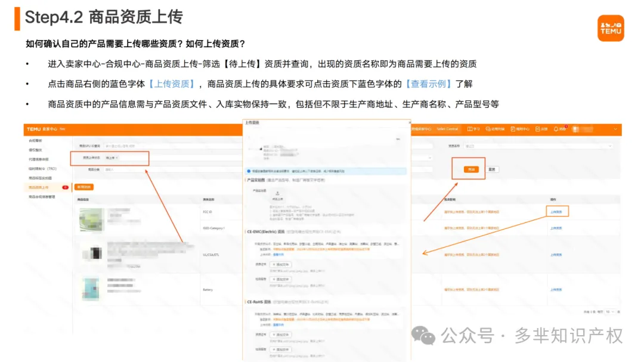Click 上传资质 link in the UL/CSA/ETL row
Screen dimensions: 644x362
[x=556, y=255]
